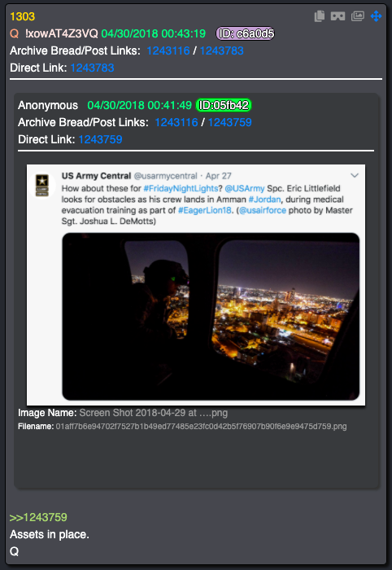Click the green ID 05fb42 badge
Screen dimensions: 392x570
pos(224,105)
